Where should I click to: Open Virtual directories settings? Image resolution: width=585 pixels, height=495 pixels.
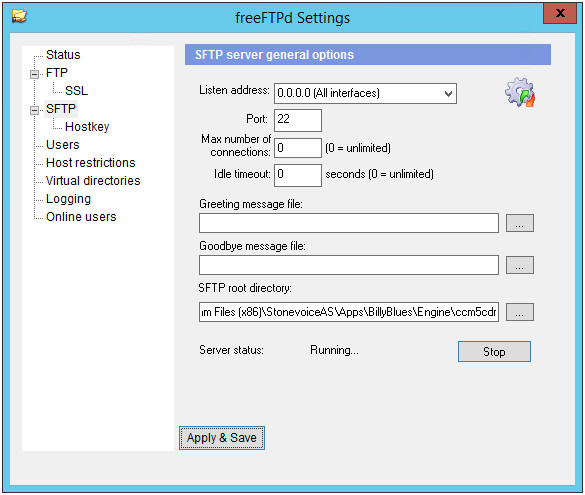point(93,181)
